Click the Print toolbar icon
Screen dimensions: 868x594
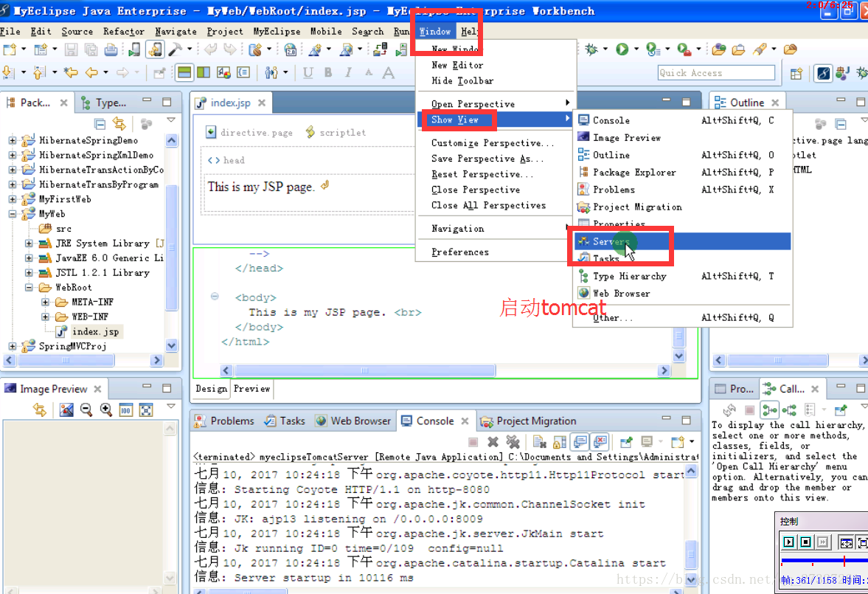(x=111, y=50)
